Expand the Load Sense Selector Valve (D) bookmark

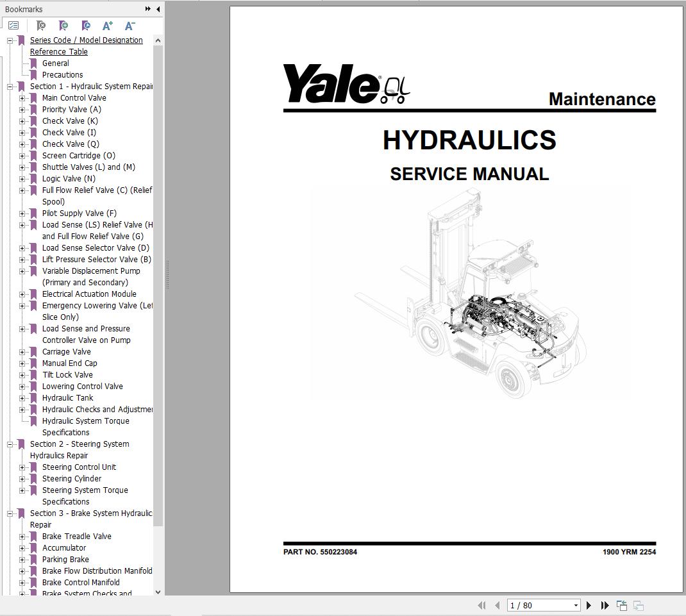[x=22, y=249]
